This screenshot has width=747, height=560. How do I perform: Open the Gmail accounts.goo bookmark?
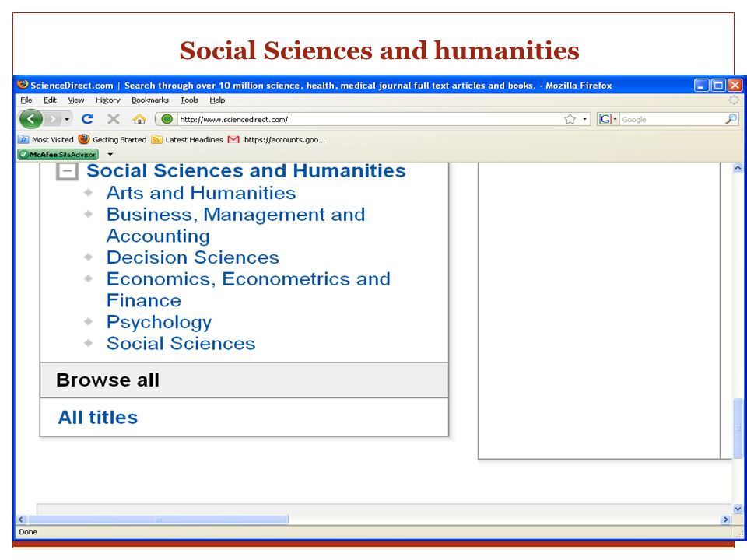276,139
